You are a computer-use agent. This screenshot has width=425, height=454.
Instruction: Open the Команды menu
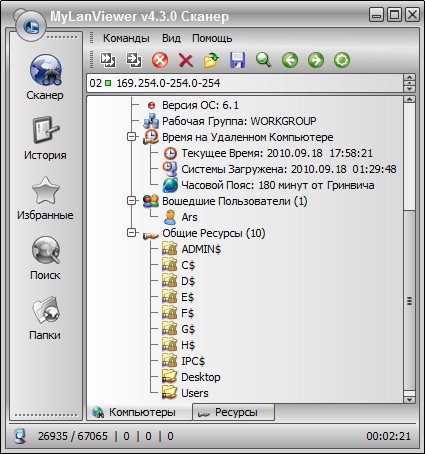(x=126, y=38)
